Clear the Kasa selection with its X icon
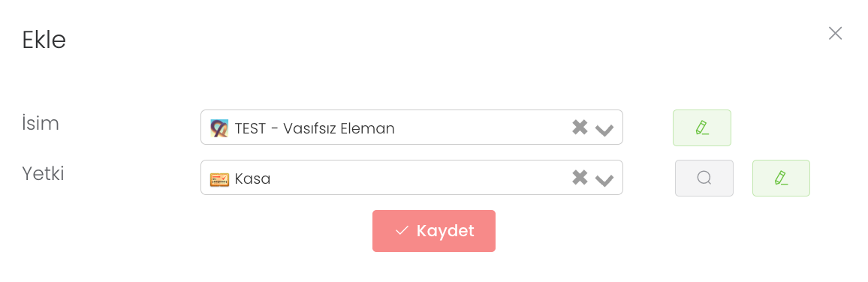The width and height of the screenshot is (868, 282). (x=580, y=178)
